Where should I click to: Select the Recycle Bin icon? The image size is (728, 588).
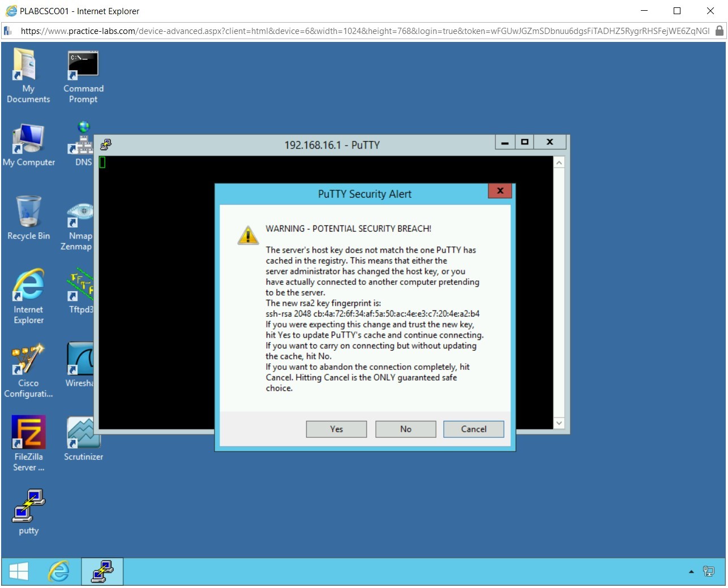28,218
